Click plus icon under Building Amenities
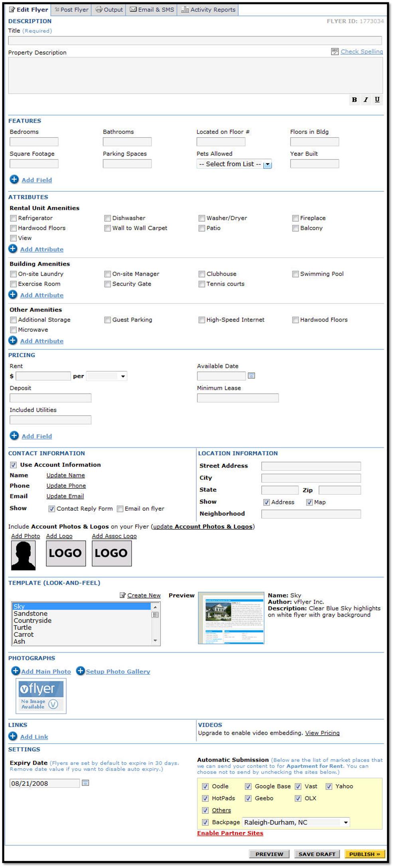This screenshot has height=868, width=394. [x=13, y=295]
